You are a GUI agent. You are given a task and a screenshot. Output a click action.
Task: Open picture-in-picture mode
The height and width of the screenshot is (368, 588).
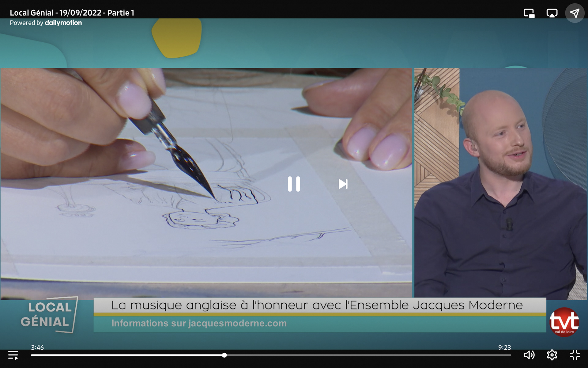pyautogui.click(x=529, y=13)
